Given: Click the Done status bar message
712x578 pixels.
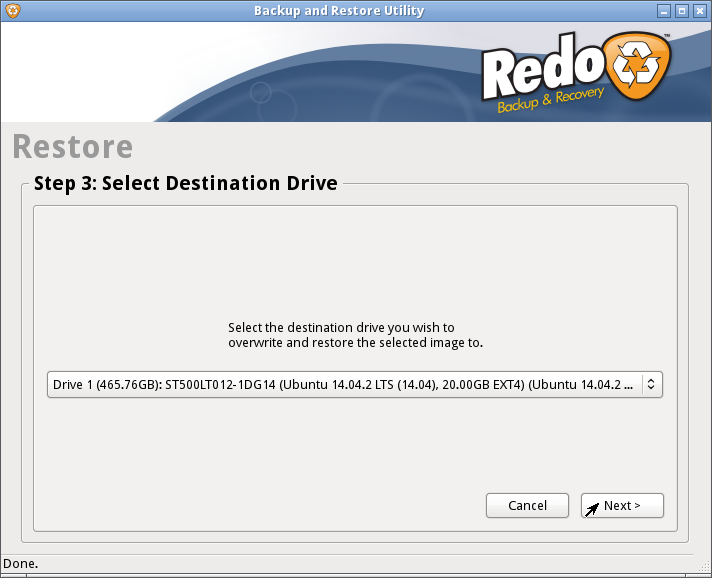Looking at the screenshot, I should pyautogui.click(x=20, y=564).
